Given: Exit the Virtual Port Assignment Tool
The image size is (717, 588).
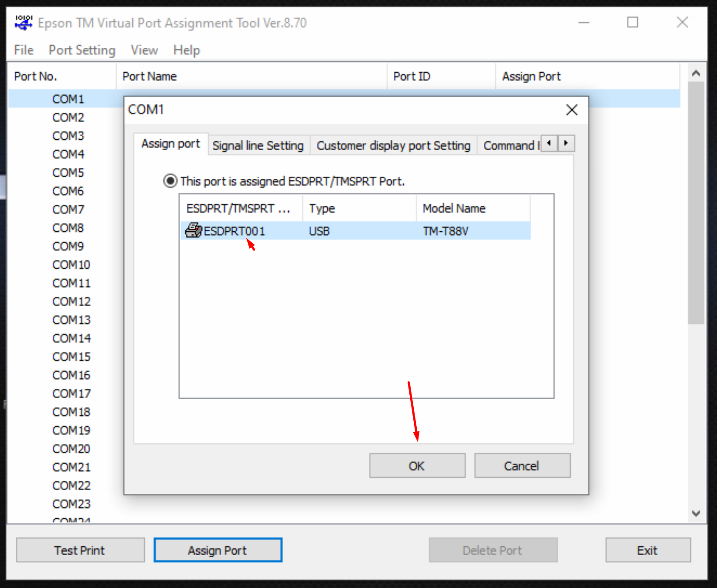Looking at the screenshot, I should (648, 550).
